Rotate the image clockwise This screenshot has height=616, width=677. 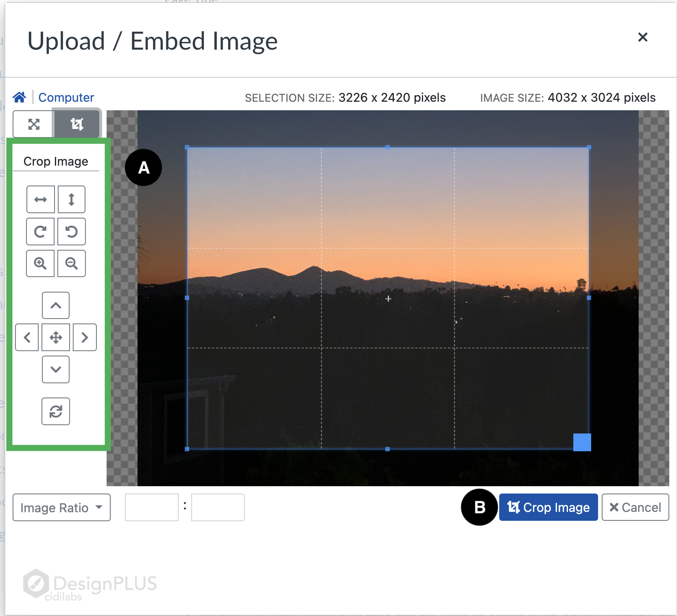pyautogui.click(x=40, y=232)
